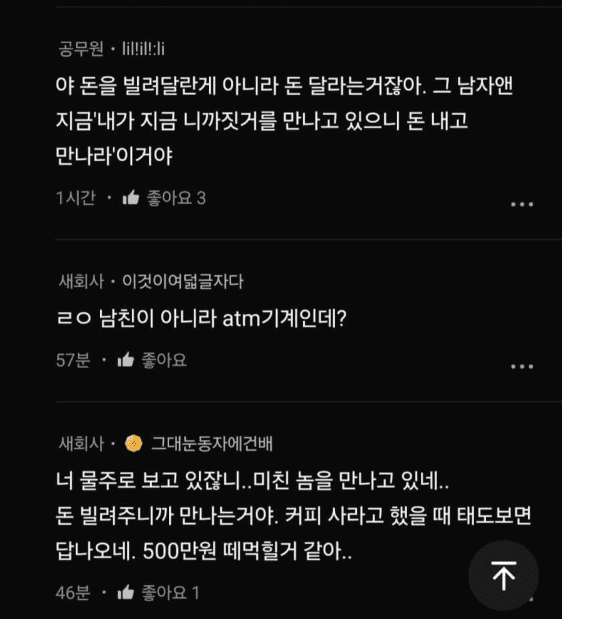
Task: Tap the 새회사 tag on the atm기계 comment
Action: [81, 281]
